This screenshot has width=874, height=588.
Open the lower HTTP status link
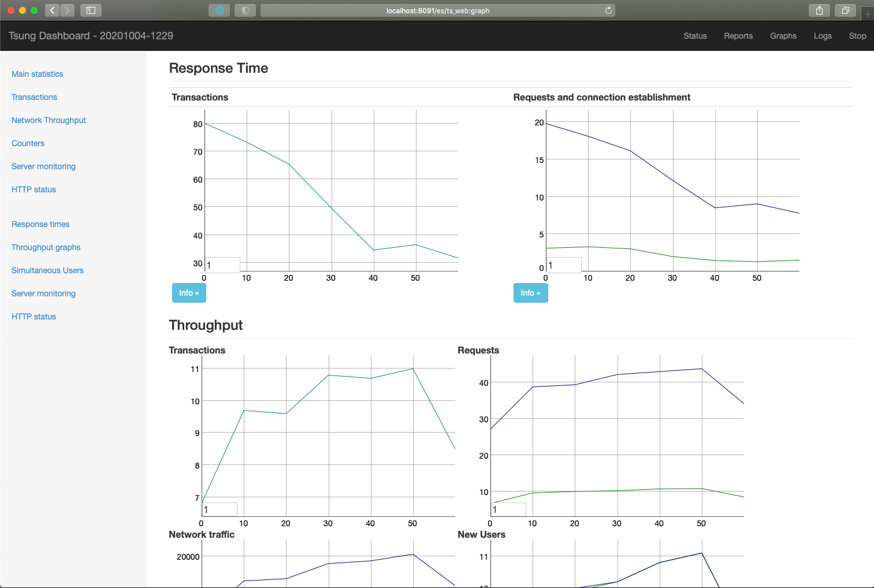pyautogui.click(x=34, y=317)
